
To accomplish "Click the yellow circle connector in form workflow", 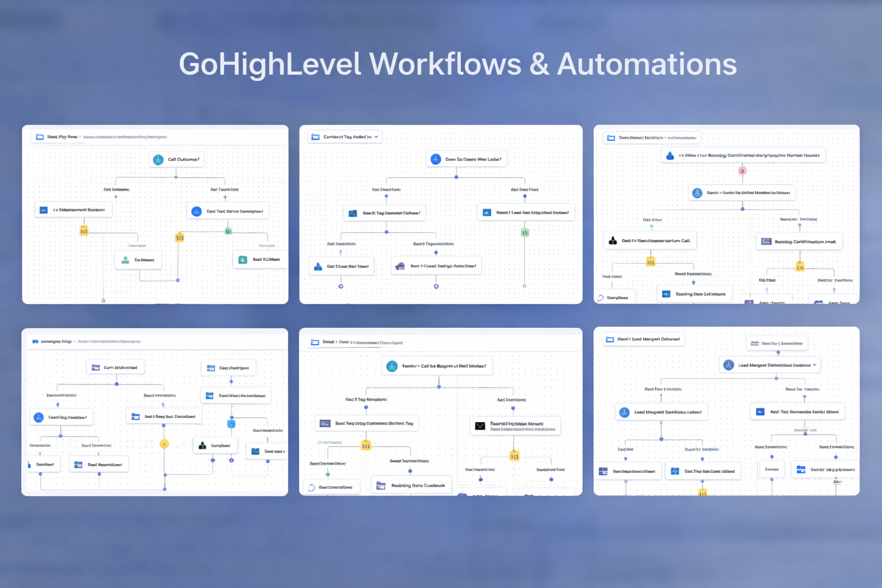I will (x=164, y=444).
